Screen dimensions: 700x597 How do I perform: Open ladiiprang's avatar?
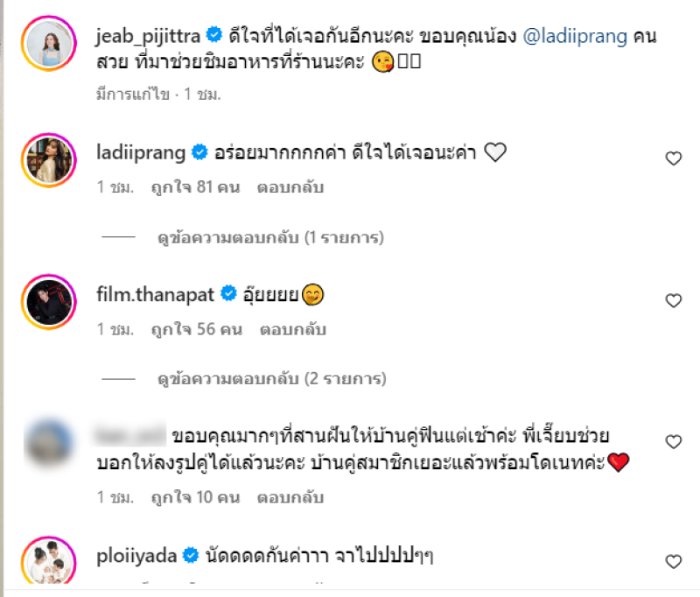coord(43,160)
